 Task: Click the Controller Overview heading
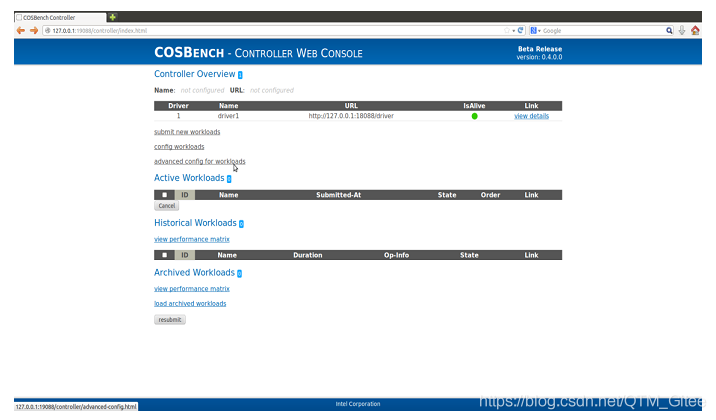[195, 74]
